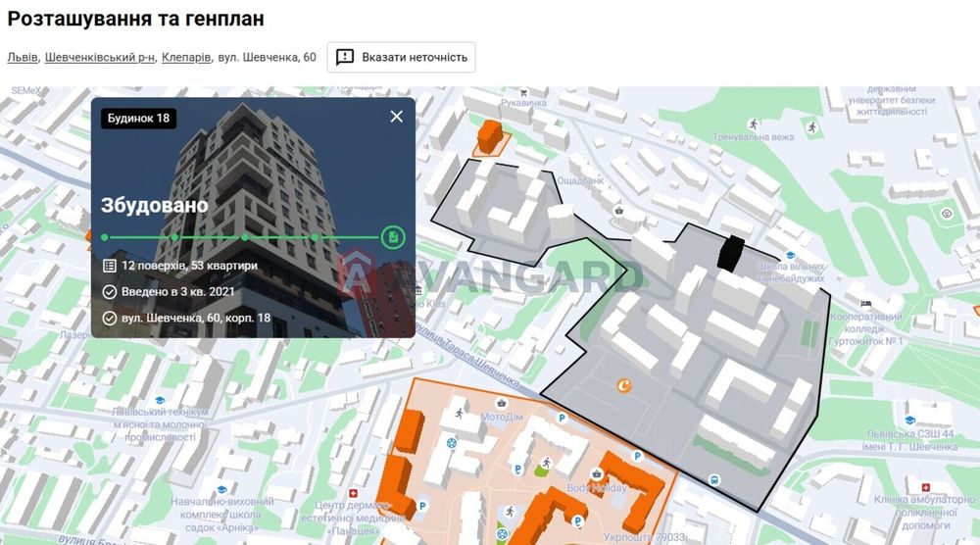Viewport: 980px width, 545px height.
Task: Click medical icon above Клініка амбулаторно
Action: [x=926, y=487]
